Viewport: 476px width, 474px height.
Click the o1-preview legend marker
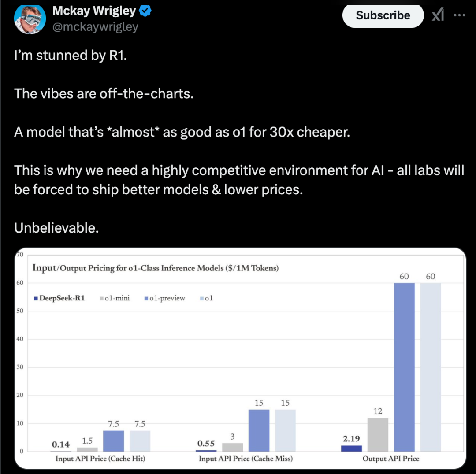click(x=146, y=298)
